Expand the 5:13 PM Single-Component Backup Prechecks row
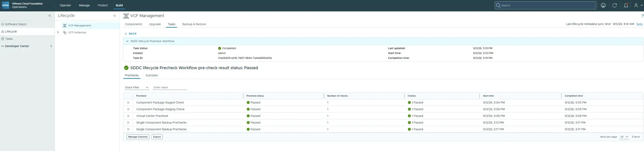 click(128, 122)
